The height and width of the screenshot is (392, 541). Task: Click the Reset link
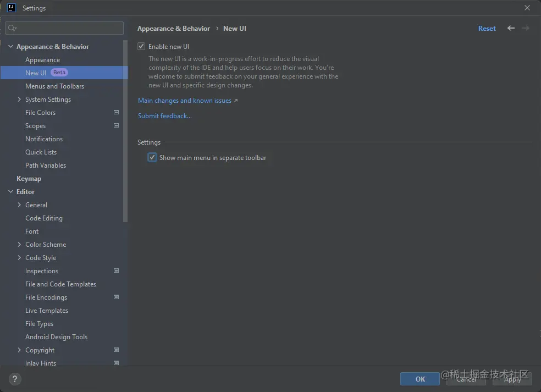487,28
